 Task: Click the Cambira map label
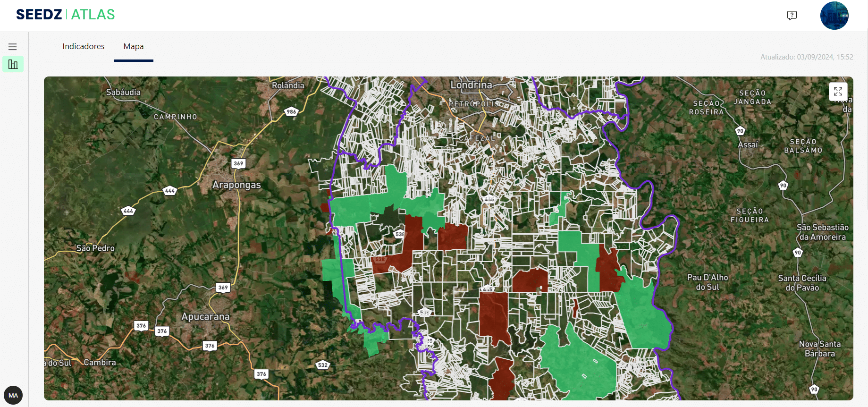100,362
